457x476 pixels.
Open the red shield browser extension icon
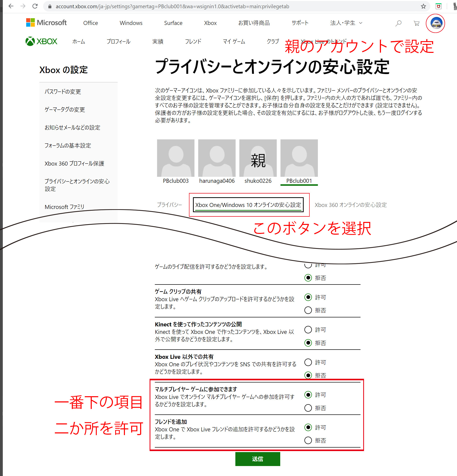439,6
